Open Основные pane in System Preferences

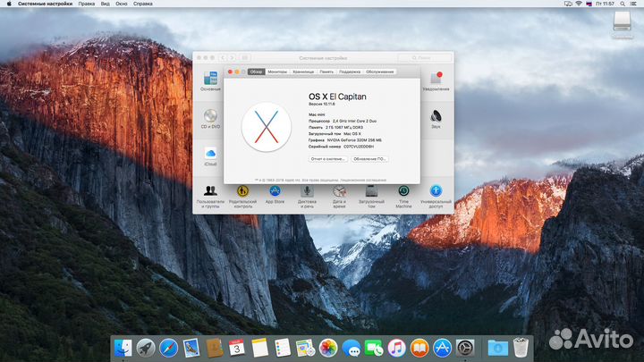210,80
